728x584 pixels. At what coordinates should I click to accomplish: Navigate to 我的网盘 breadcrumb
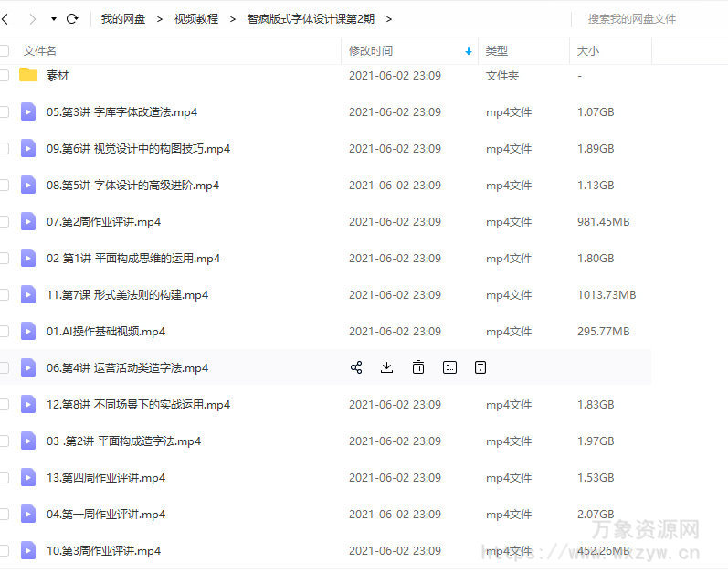coord(123,19)
